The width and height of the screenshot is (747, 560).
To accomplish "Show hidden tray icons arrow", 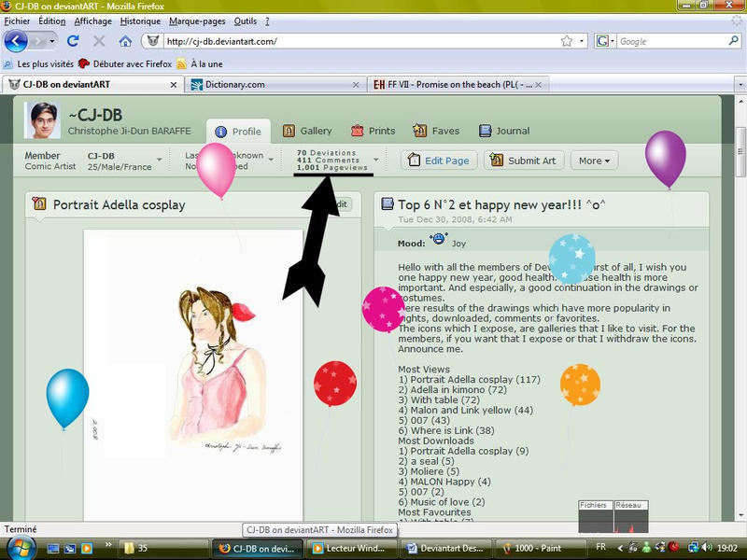I will 620,548.
